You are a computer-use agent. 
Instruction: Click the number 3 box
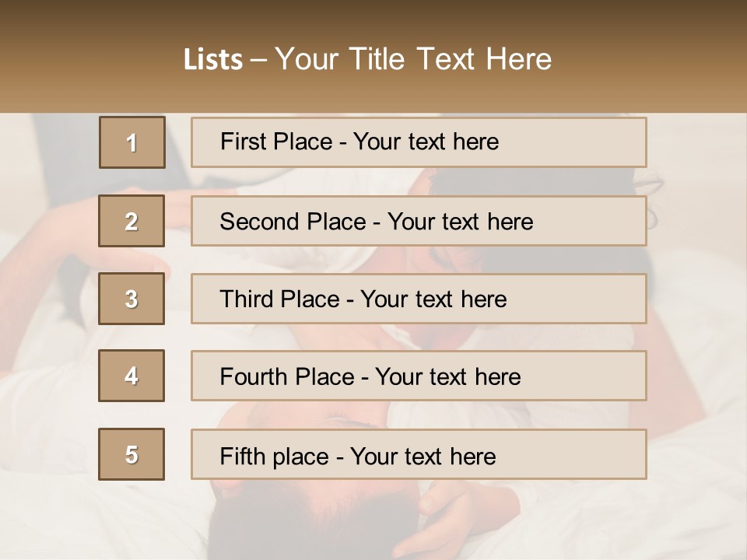pyautogui.click(x=132, y=299)
